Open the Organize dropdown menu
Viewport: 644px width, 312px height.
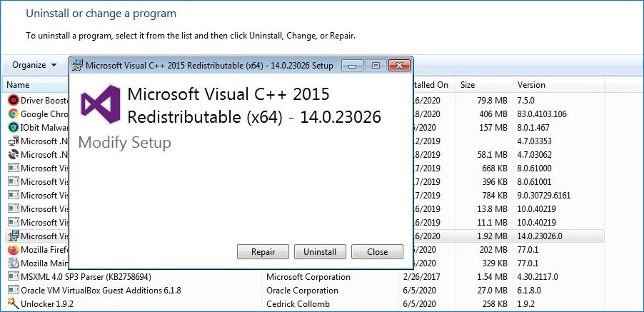tap(34, 65)
